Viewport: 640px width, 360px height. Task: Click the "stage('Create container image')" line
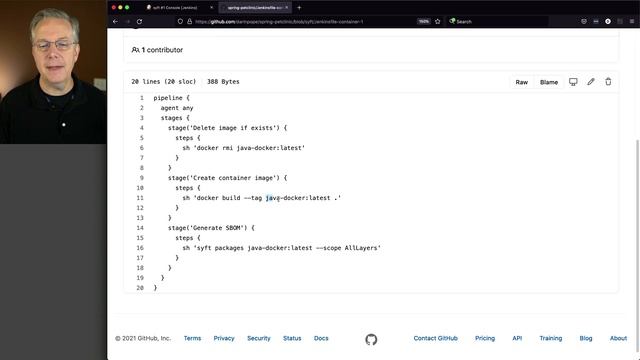[x=227, y=178]
